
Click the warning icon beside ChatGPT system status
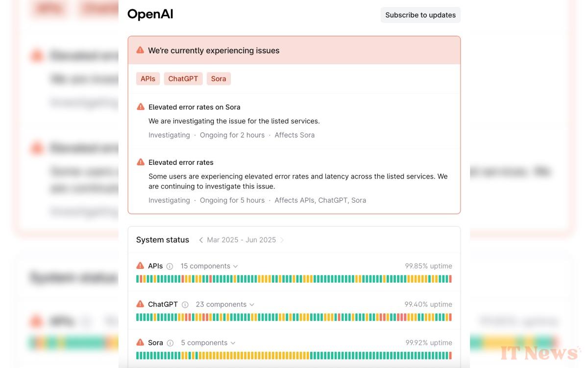click(x=140, y=304)
